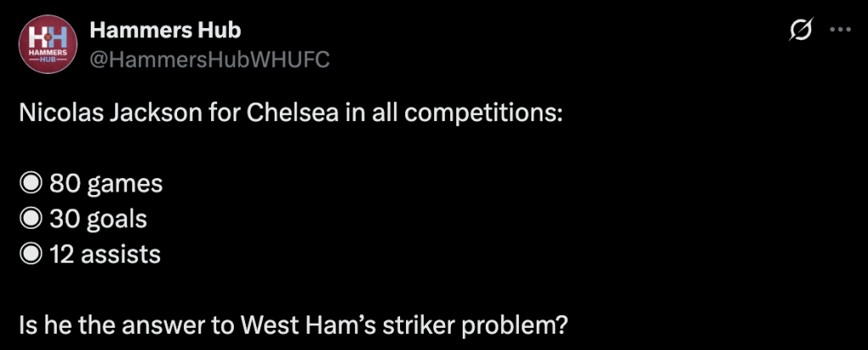Click the "80 games" stat text
Screen dimensions: 868x350
click(x=106, y=183)
